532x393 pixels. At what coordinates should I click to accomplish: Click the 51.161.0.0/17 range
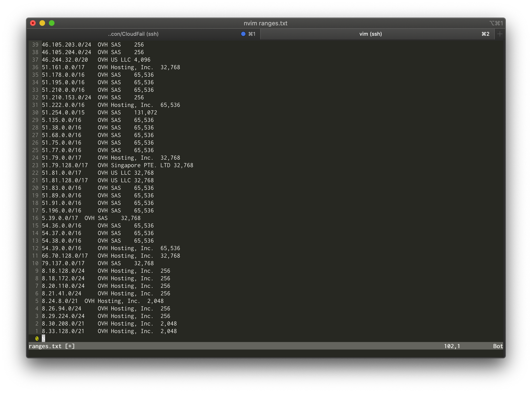click(63, 67)
